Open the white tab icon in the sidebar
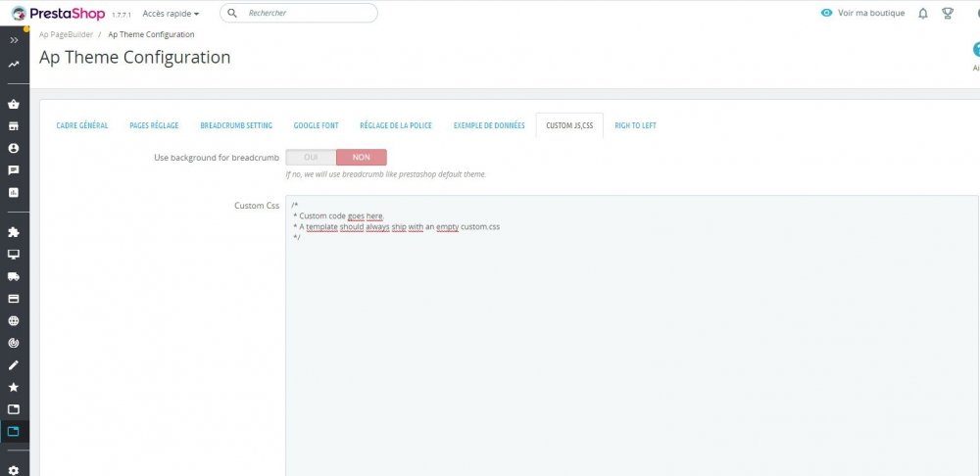The width and height of the screenshot is (980, 476). 14,409
